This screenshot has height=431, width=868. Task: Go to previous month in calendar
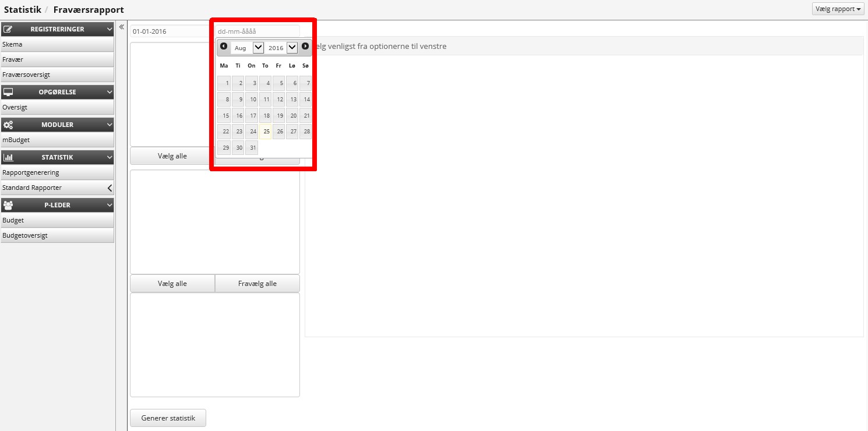tap(224, 47)
